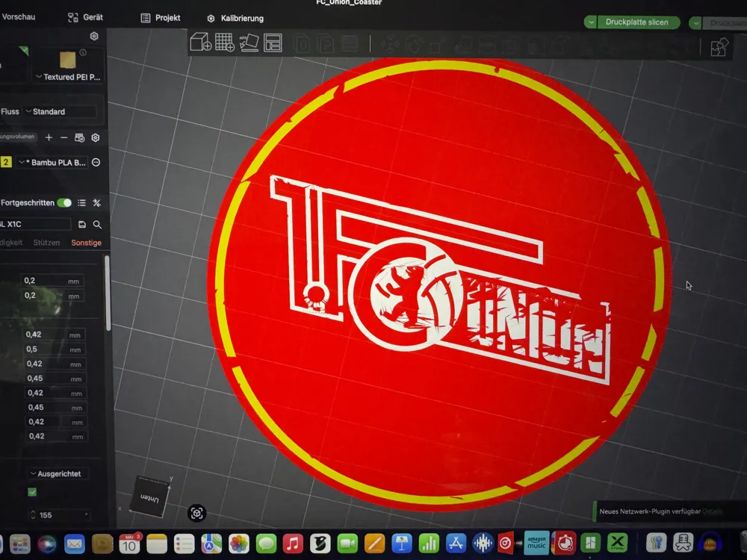Click the Add object cube icon
Screen dimensions: 747x560
coord(200,43)
